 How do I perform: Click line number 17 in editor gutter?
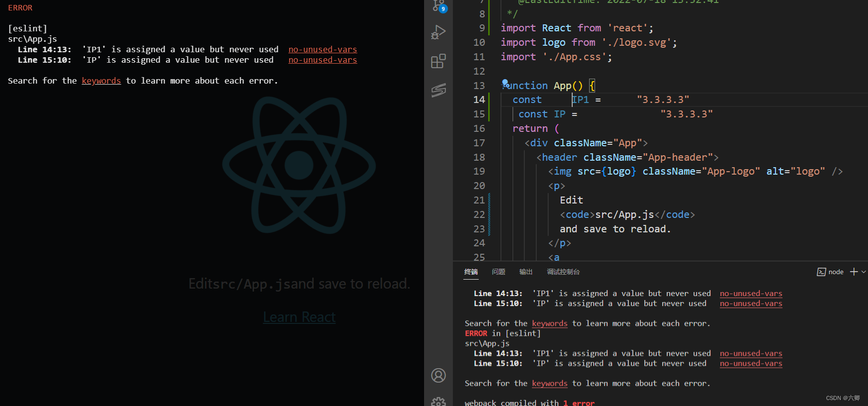(479, 143)
